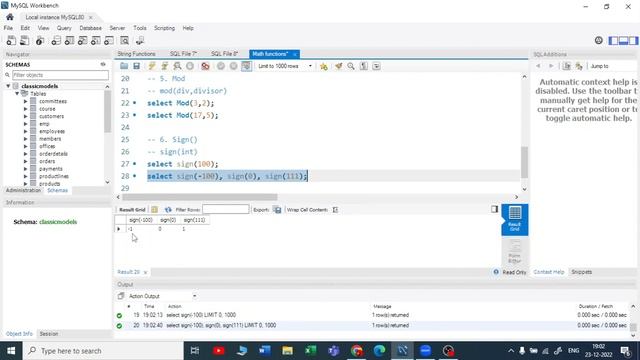Close the Math functions tab
This screenshot has width=640, height=360.
(295, 54)
